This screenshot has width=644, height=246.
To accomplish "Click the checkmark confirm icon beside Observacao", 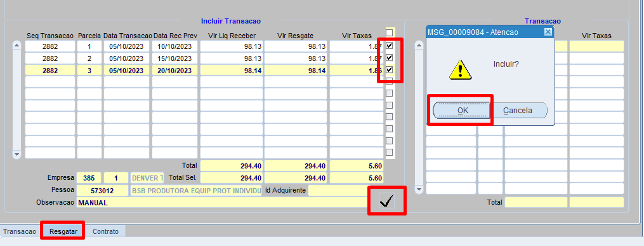I will coord(386,200).
